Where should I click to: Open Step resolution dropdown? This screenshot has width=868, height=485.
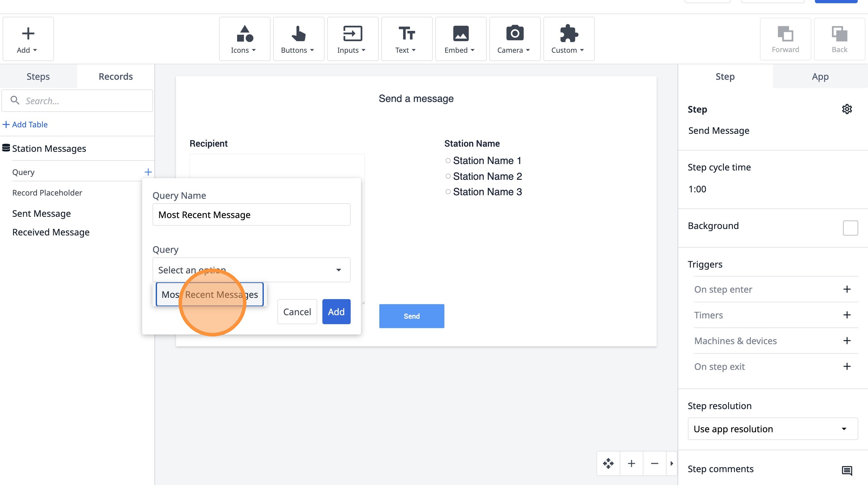(x=772, y=429)
